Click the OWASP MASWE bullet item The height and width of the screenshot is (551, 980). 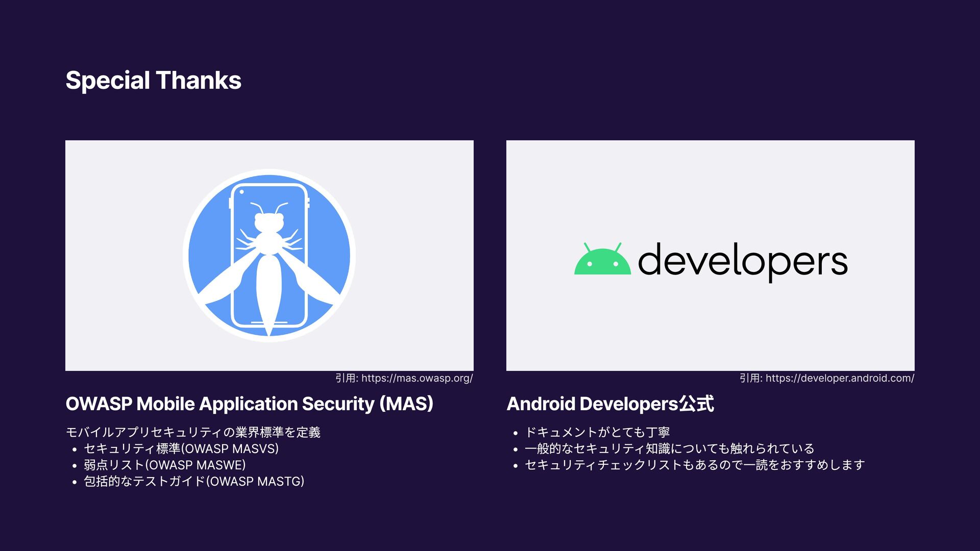click(165, 465)
